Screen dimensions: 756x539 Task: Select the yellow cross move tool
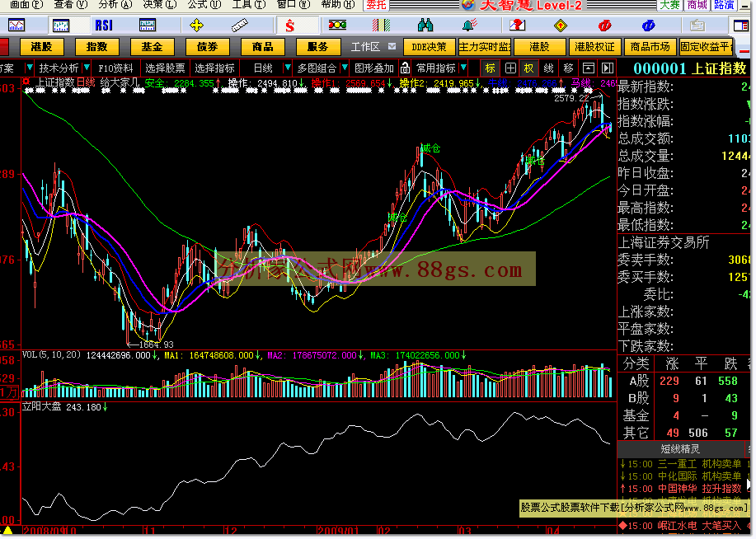pyautogui.click(x=196, y=25)
